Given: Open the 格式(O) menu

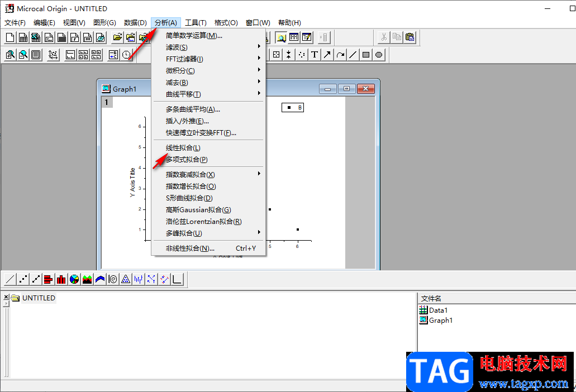Looking at the screenshot, I should click(x=226, y=23).
